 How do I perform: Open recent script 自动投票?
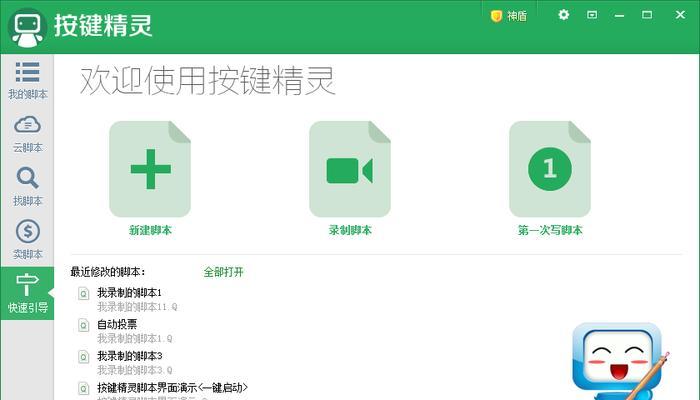pyautogui.click(x=117, y=325)
